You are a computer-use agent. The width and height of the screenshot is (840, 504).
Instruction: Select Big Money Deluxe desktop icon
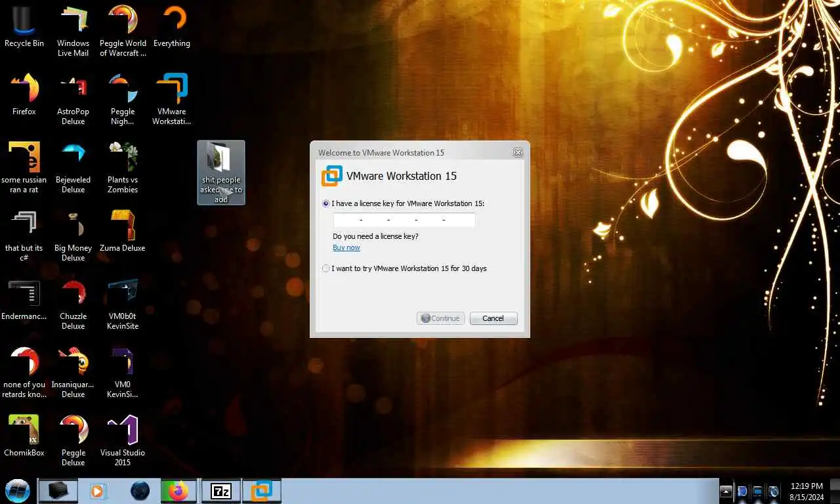tap(73, 236)
